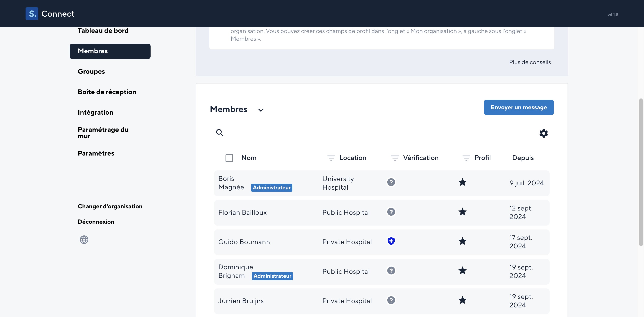Open the Profil column filter dropdown
644x317 pixels.
466,158
